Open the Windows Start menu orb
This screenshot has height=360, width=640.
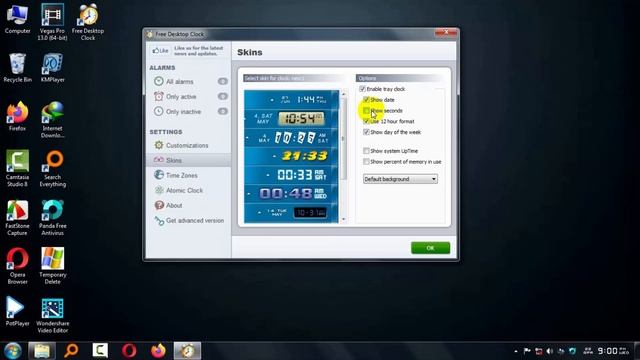pyautogui.click(x=13, y=351)
